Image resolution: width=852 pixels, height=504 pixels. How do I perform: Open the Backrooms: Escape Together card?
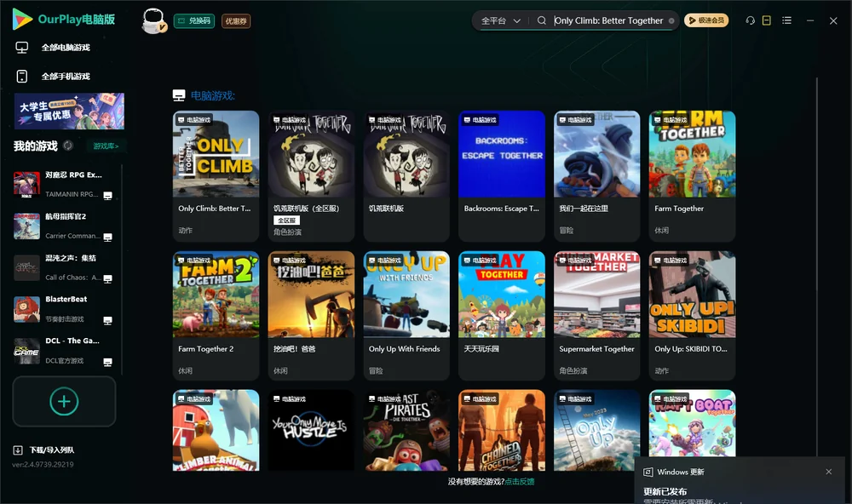[502, 175]
